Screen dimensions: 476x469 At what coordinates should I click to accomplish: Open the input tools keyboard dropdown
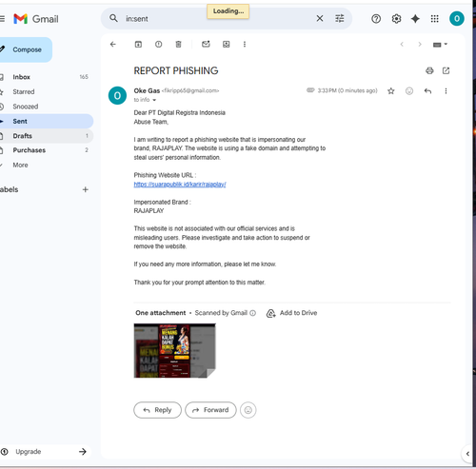440,45
